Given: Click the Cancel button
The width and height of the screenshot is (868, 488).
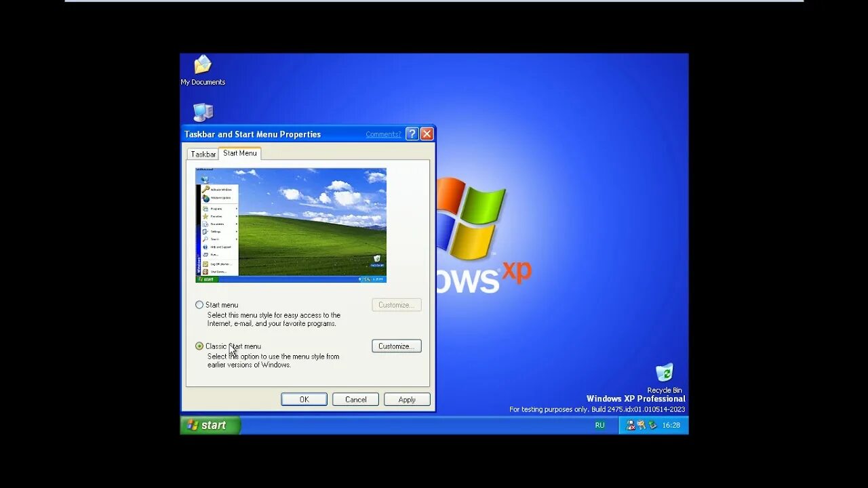Looking at the screenshot, I should click(355, 400).
